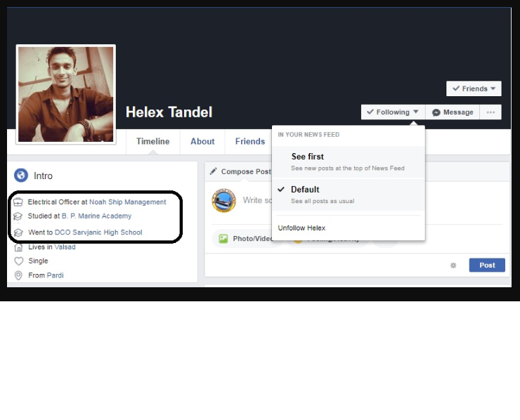
Task: Click the user avatar in composer
Action: pos(224,201)
